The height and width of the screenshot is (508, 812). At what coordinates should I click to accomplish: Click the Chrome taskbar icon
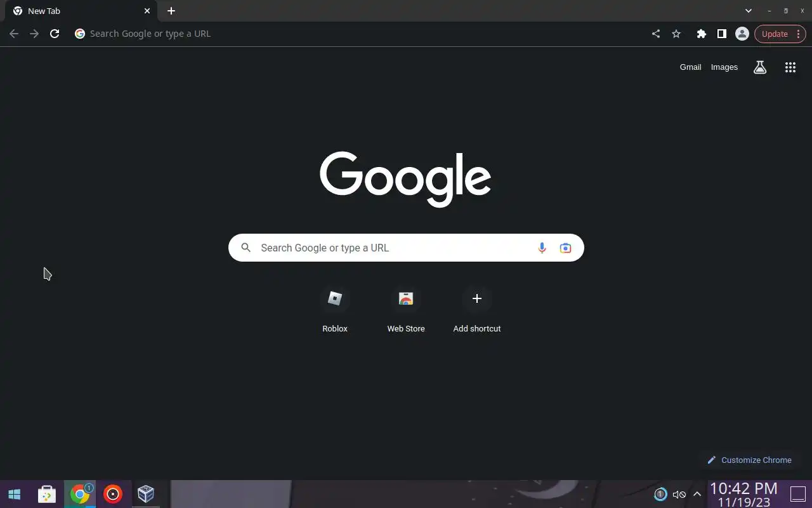click(80, 494)
